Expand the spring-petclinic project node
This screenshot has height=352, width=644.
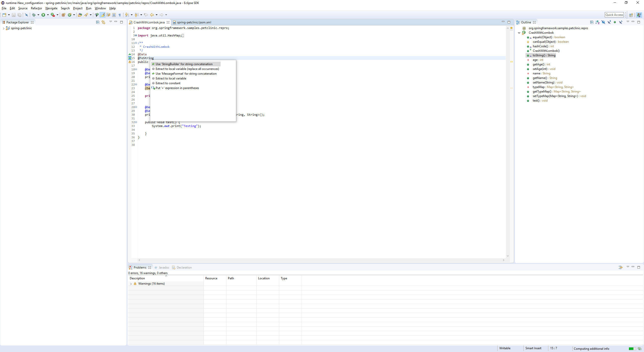coord(4,28)
